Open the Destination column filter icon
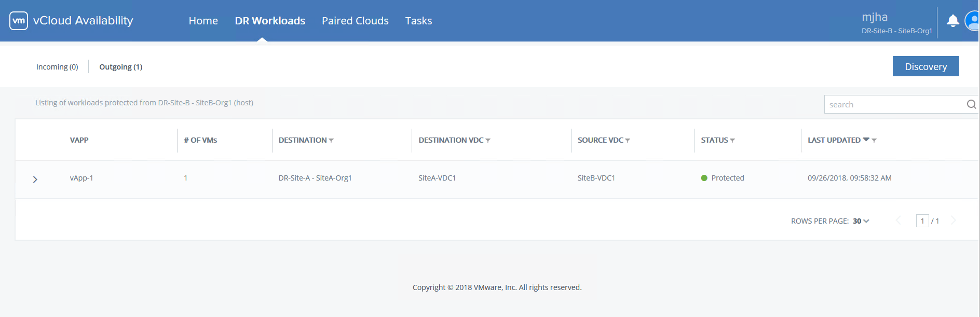Screen dimensions: 980x317 click(x=331, y=141)
